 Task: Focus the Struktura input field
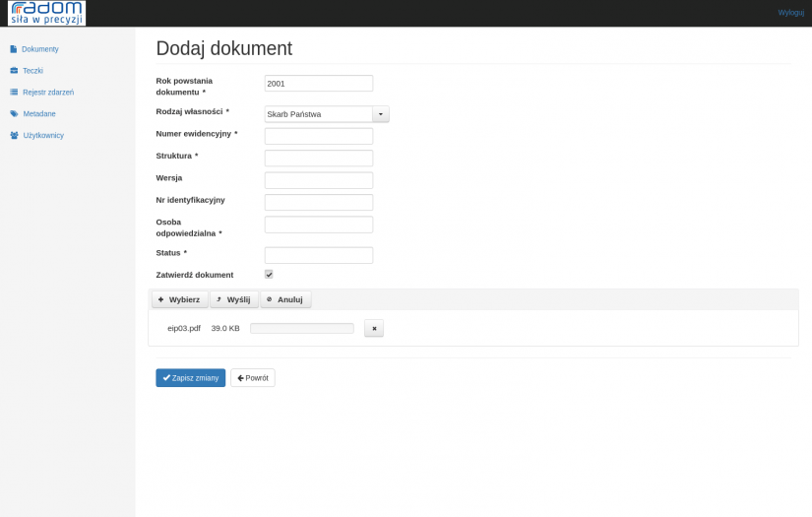click(319, 158)
